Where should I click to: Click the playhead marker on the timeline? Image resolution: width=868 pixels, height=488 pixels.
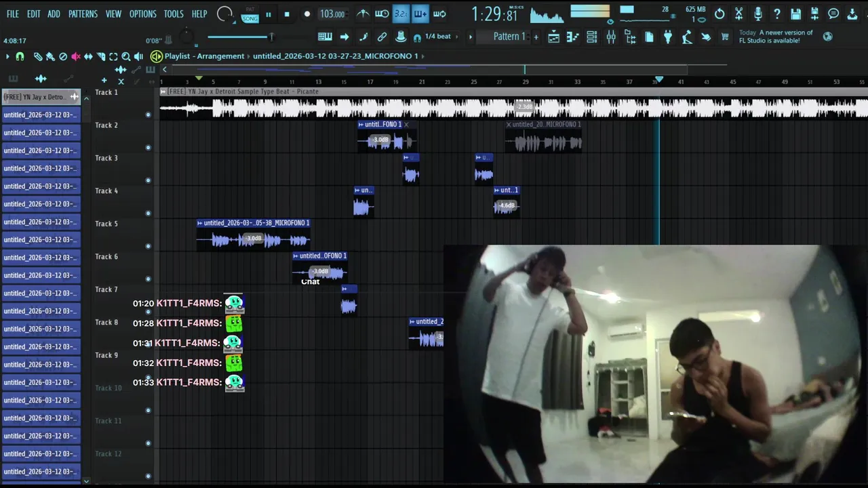[658, 80]
